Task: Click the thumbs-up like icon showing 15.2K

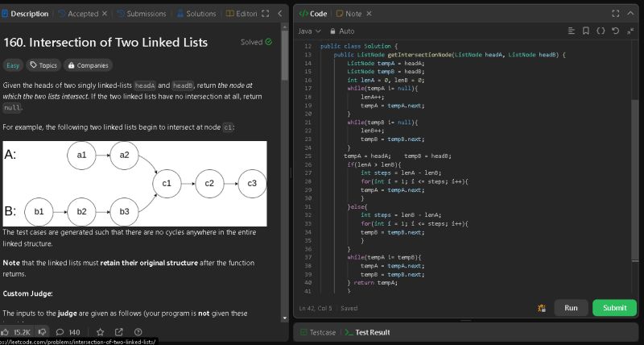Action: (6, 331)
